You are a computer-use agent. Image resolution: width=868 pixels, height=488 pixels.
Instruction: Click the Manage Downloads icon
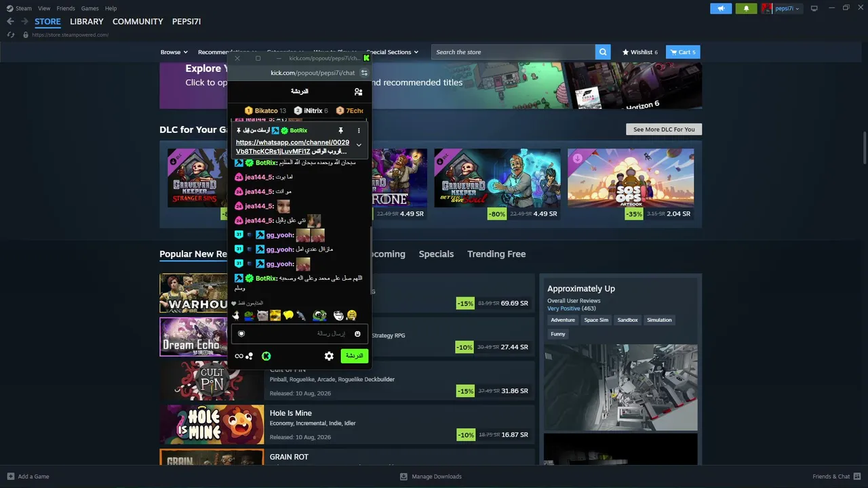[x=403, y=476]
